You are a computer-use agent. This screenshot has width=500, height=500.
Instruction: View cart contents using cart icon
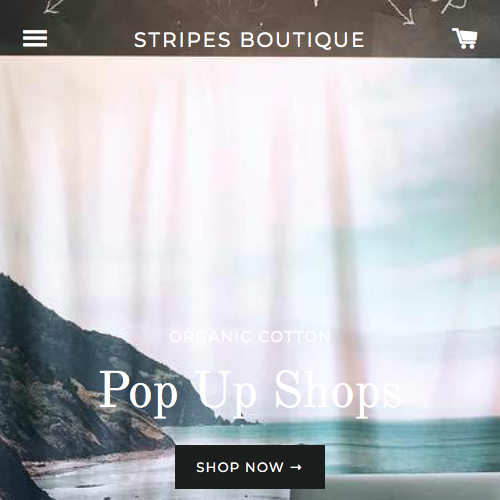click(464, 38)
